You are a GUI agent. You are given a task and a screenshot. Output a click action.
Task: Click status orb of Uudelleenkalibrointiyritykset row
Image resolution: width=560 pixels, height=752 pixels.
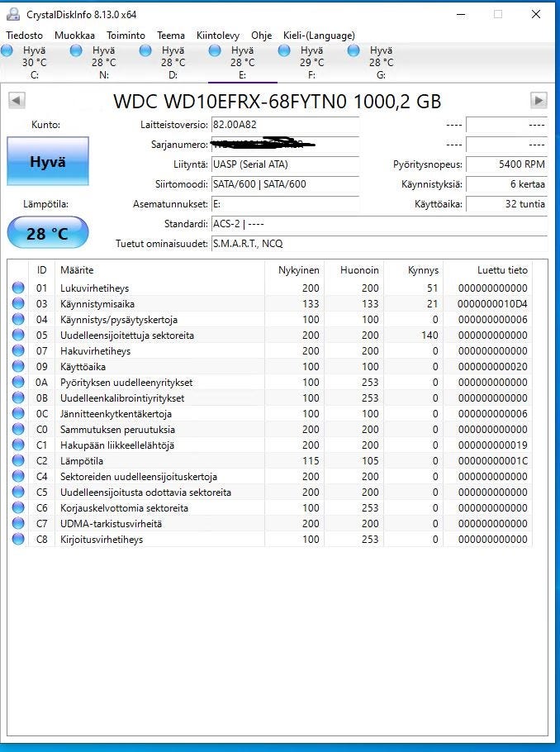tap(18, 397)
